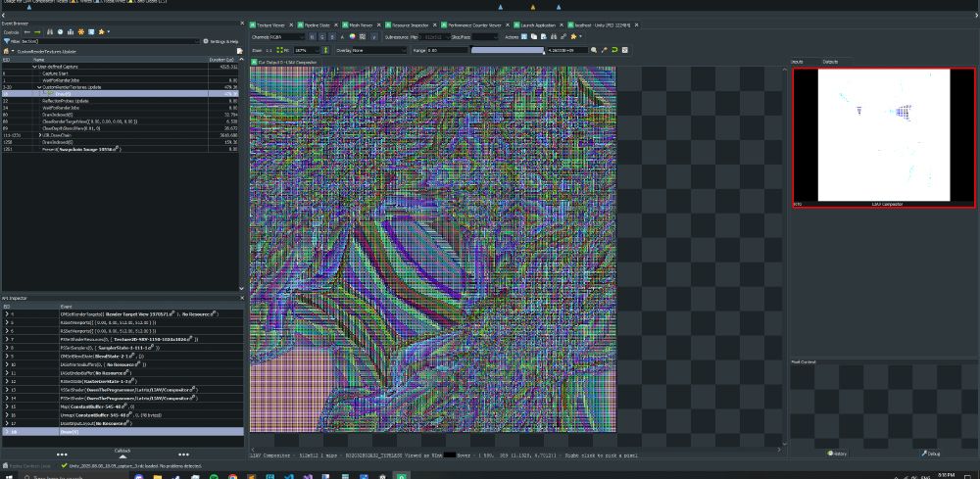Switch to Performance Counter Viewer tab
This screenshot has height=479, width=980.
[x=474, y=25]
